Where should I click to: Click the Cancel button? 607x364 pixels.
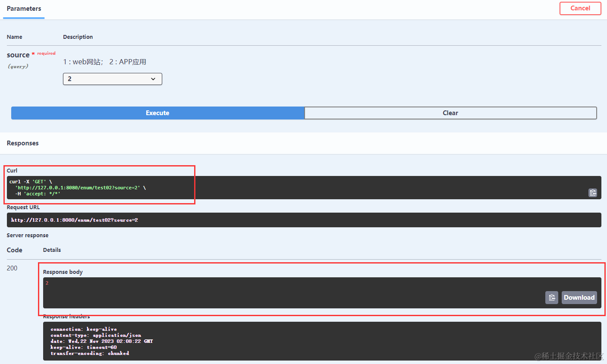coord(580,8)
